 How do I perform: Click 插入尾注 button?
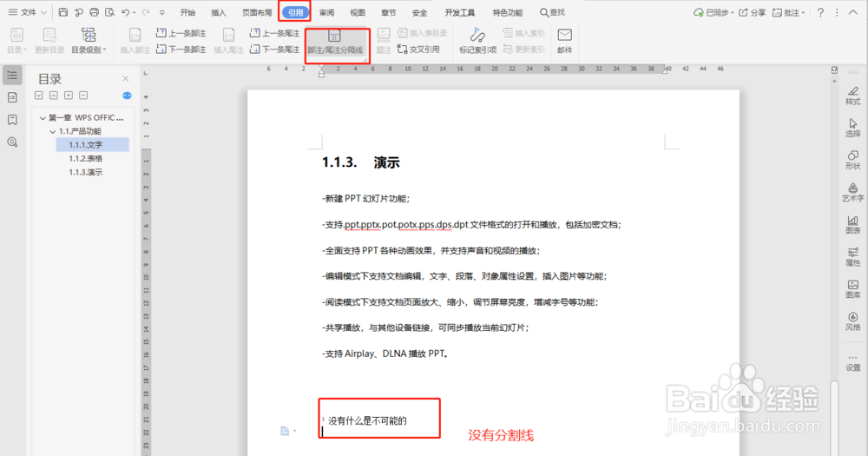tap(228, 41)
